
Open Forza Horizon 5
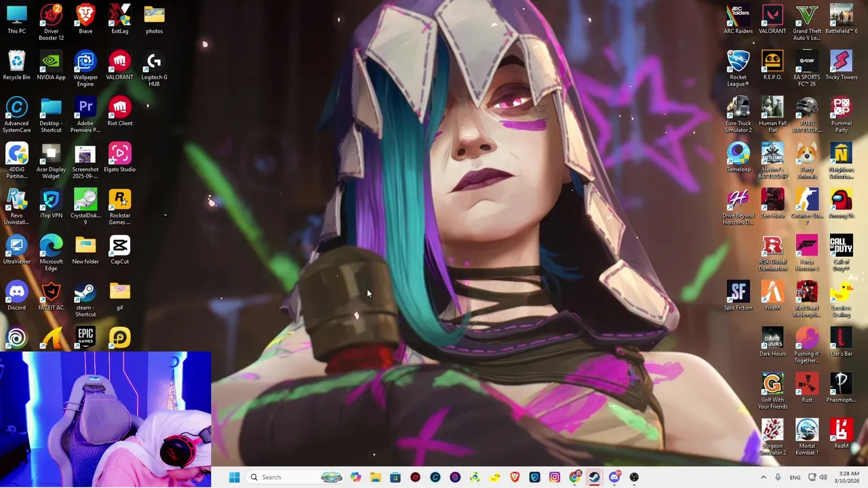point(807,253)
